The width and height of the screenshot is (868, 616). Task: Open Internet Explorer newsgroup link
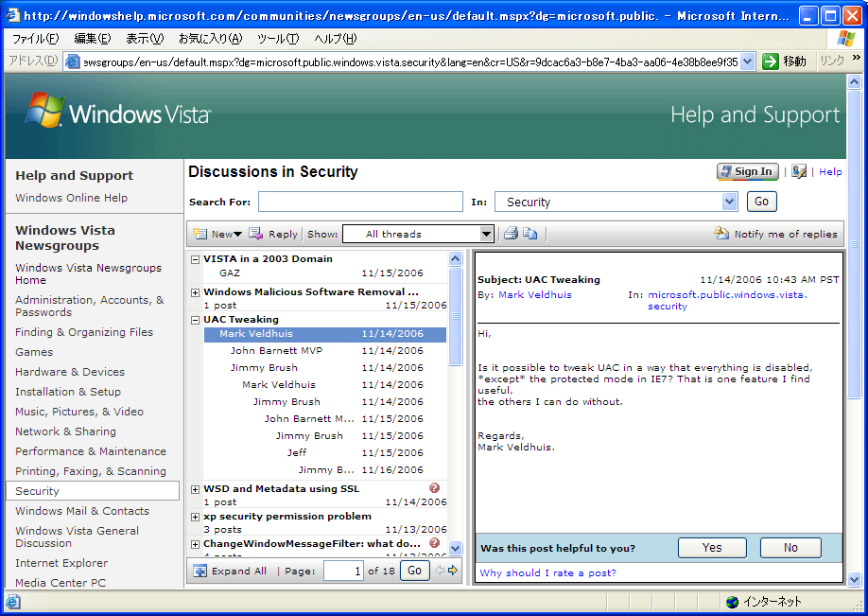pos(61,563)
